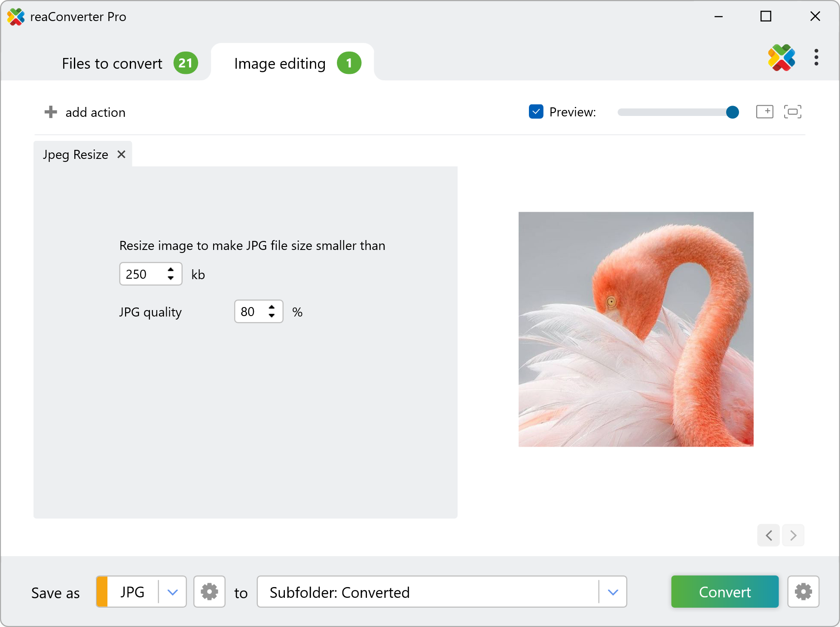Switch to Files to convert tab

click(112, 64)
